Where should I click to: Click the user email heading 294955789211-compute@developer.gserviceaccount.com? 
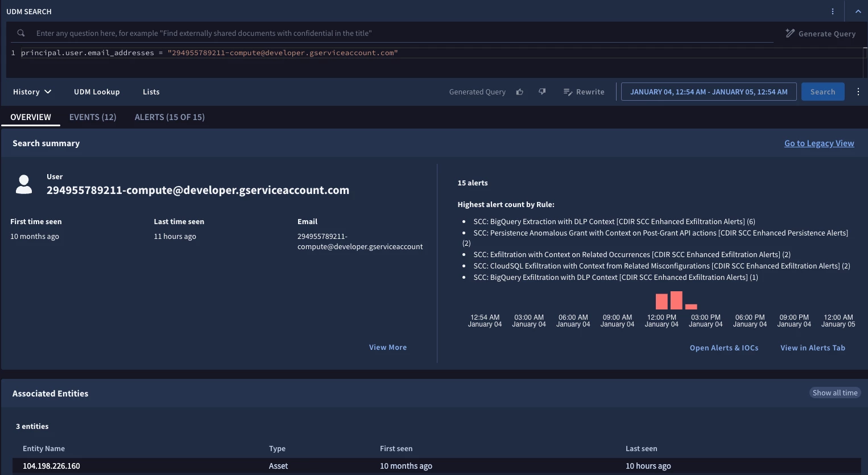198,190
